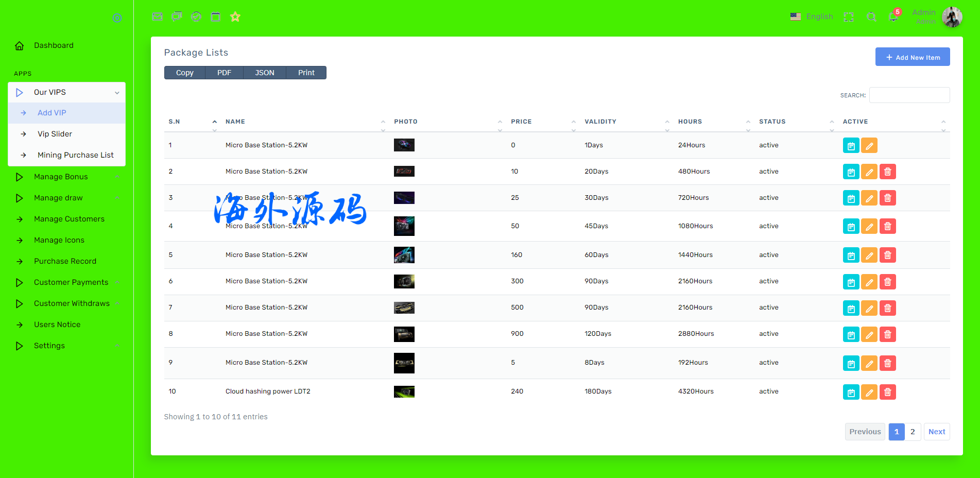
Task: Click the Search input field
Action: (x=909, y=95)
